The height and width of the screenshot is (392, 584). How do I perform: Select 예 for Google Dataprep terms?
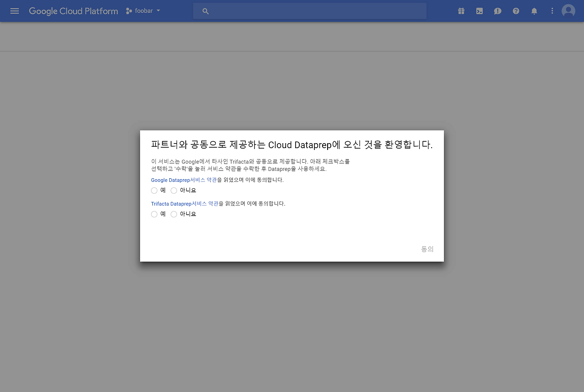click(154, 190)
